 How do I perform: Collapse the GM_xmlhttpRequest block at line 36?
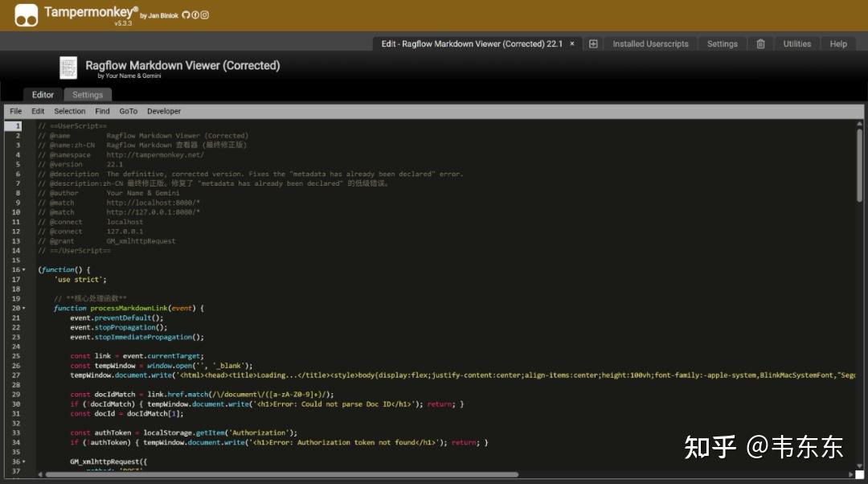[24, 461]
